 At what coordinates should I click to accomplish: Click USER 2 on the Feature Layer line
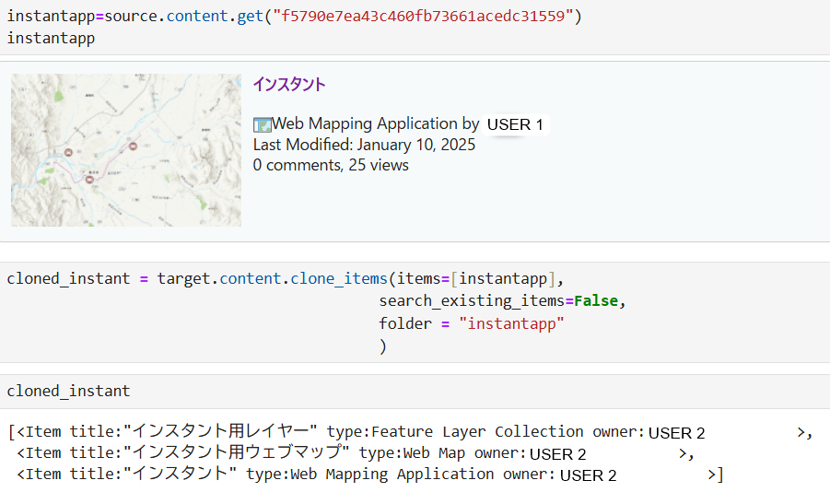676,433
